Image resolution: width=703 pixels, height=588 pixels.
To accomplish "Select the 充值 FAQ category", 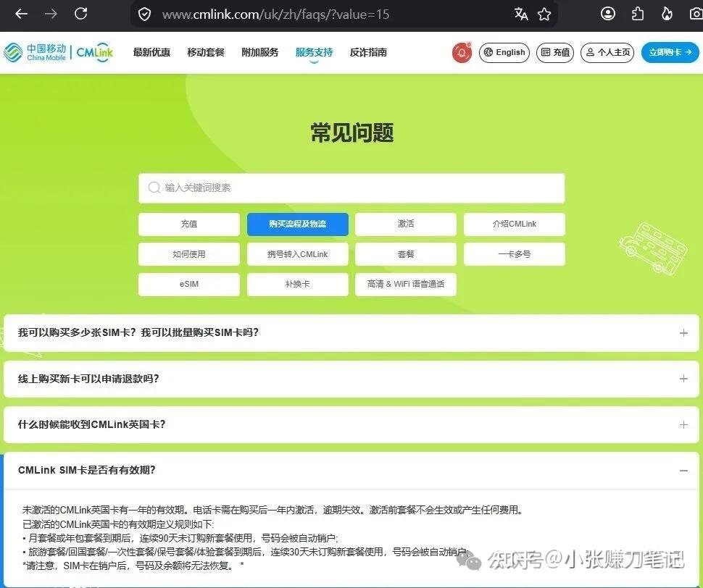I will pos(188,224).
